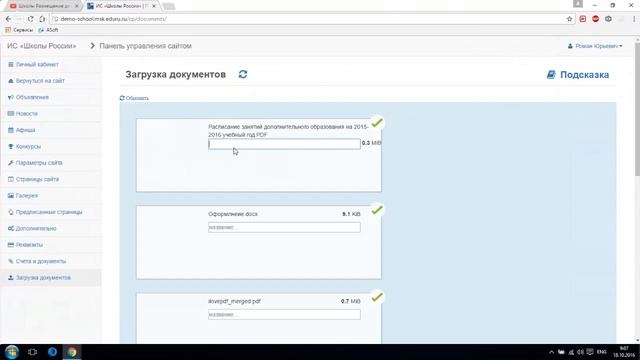Click the ENG language indicator
Image resolution: width=640 pixels, height=360 pixels.
coord(601,352)
